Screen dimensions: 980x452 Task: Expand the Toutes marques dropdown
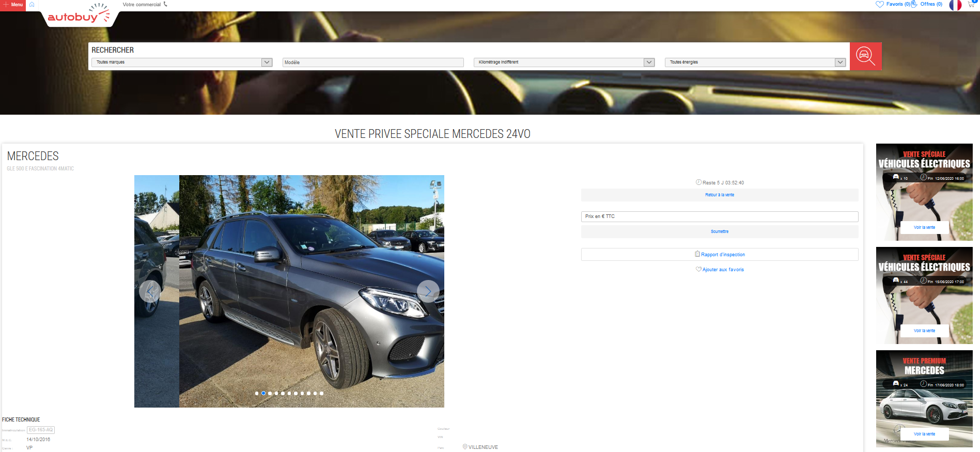click(182, 63)
